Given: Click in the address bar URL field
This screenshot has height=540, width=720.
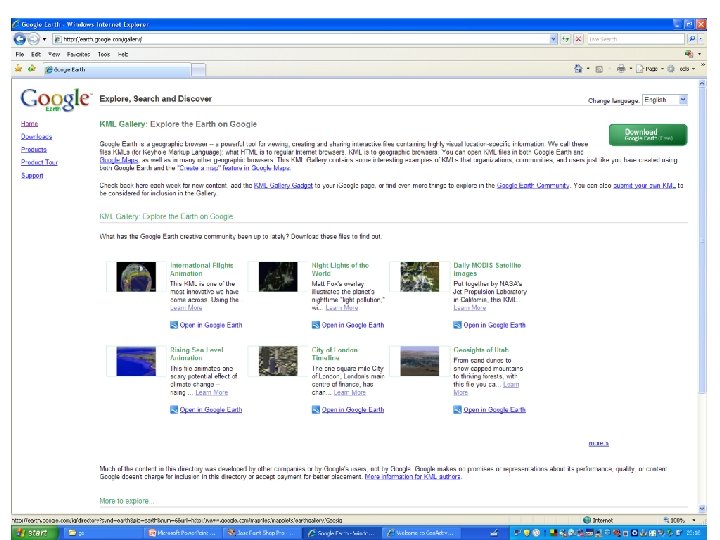Looking at the screenshot, I should click(302, 39).
